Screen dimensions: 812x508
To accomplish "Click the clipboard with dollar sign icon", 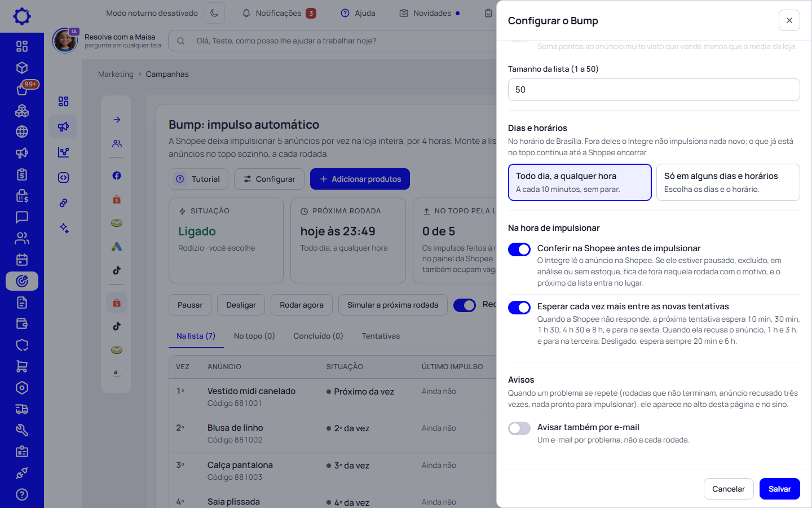I will point(22,174).
